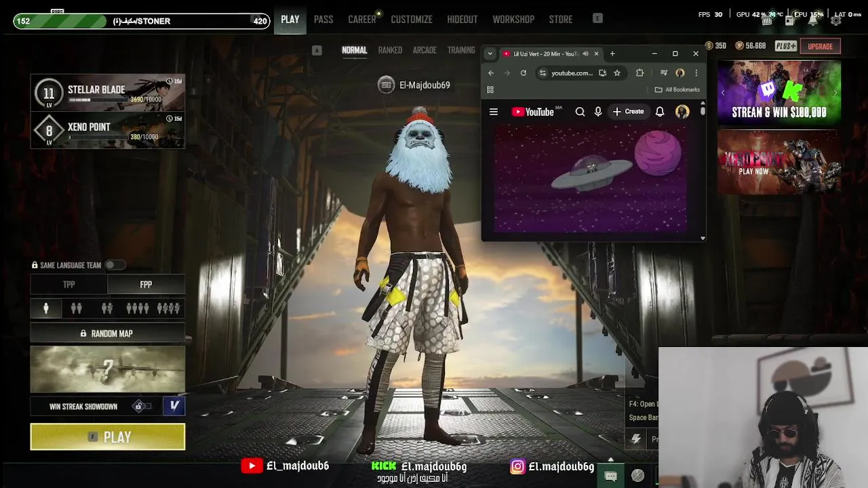Switch perspective to TPP

click(x=69, y=285)
